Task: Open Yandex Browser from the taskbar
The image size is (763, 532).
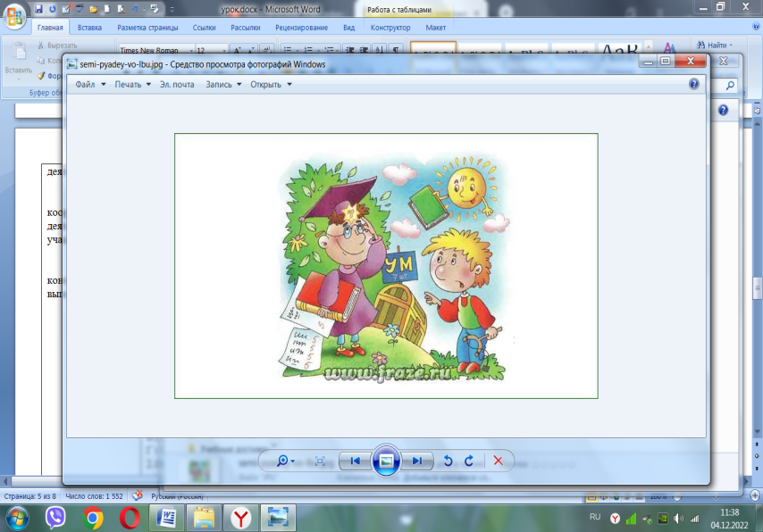Action: pos(241,518)
